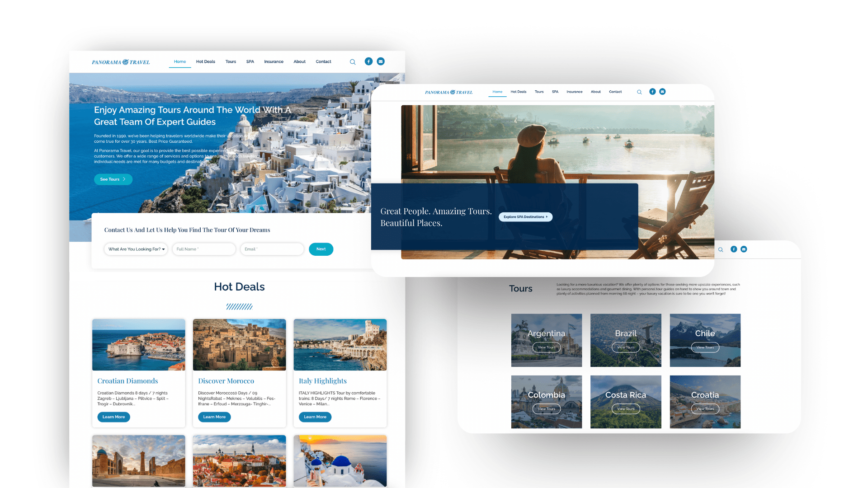Click the 'Learn More' link for Croatian Diamonds

click(x=113, y=417)
